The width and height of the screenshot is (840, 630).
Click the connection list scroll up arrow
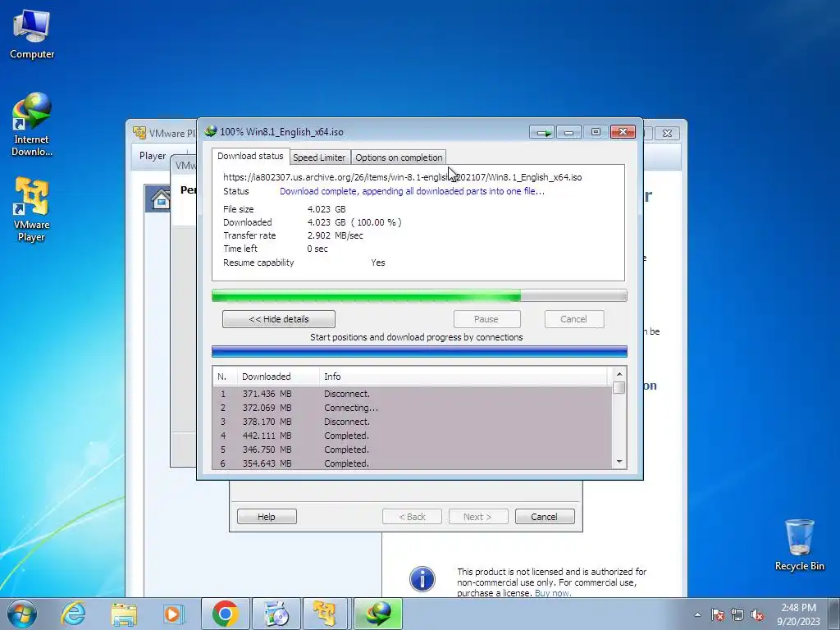pyautogui.click(x=619, y=374)
